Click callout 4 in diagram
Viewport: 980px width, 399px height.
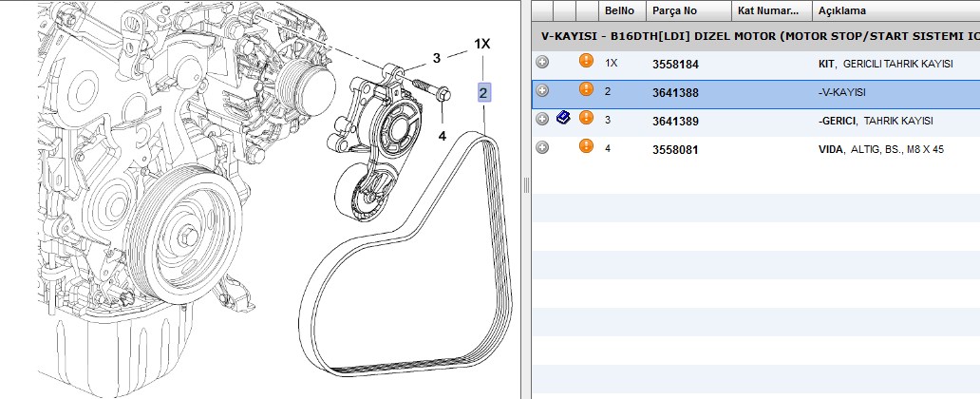point(443,136)
